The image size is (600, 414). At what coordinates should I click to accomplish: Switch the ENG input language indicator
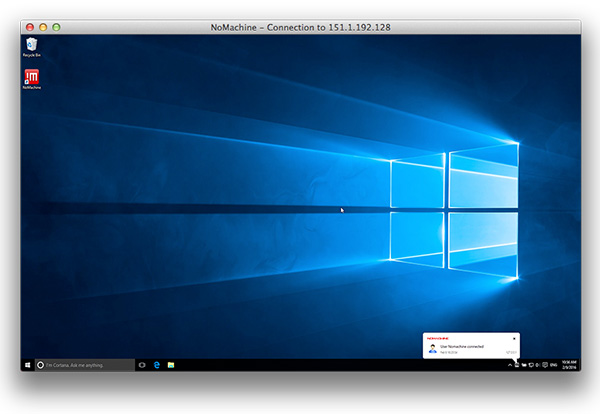click(553, 365)
